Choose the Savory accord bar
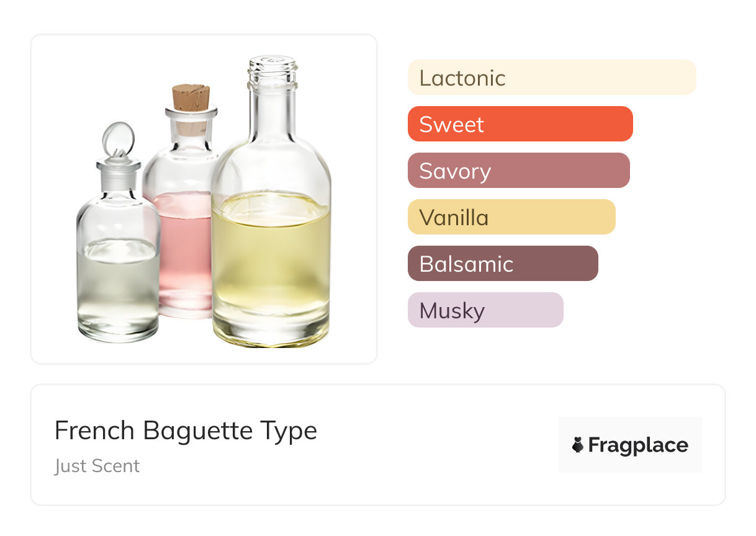The height and width of the screenshot is (536, 756). tap(518, 171)
